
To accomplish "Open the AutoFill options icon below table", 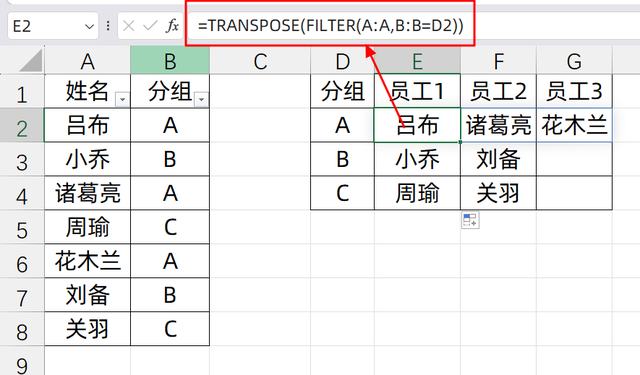I will coord(470,220).
